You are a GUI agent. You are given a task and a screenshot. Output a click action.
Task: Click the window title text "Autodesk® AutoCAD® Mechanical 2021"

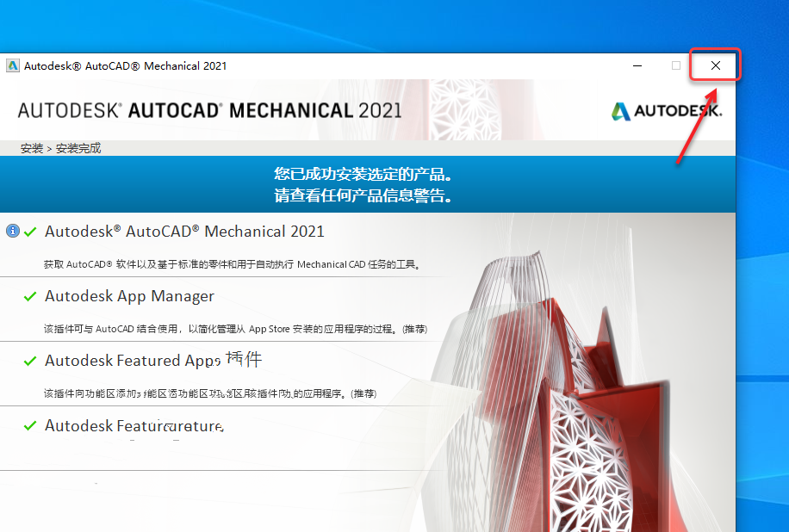coord(125,66)
